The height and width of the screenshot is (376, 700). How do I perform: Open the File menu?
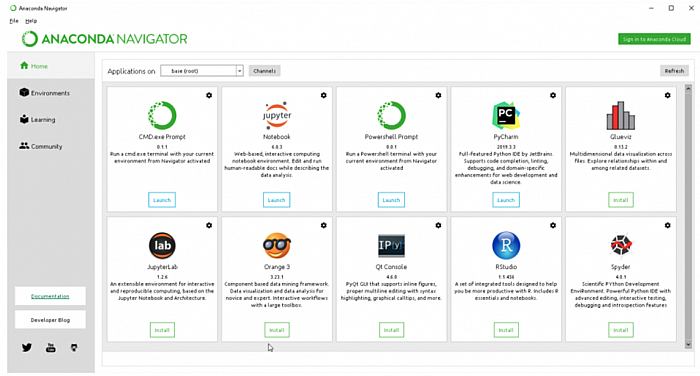coord(14,21)
